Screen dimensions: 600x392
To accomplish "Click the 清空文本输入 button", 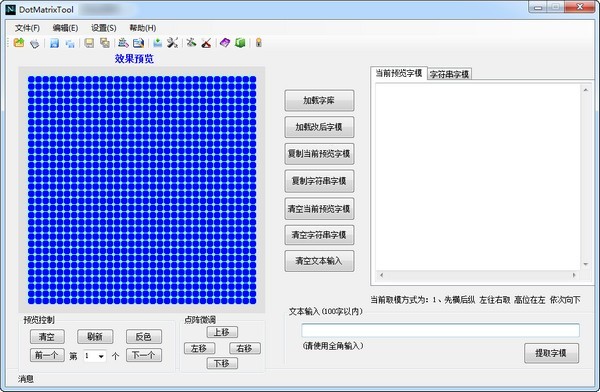I will click(319, 261).
